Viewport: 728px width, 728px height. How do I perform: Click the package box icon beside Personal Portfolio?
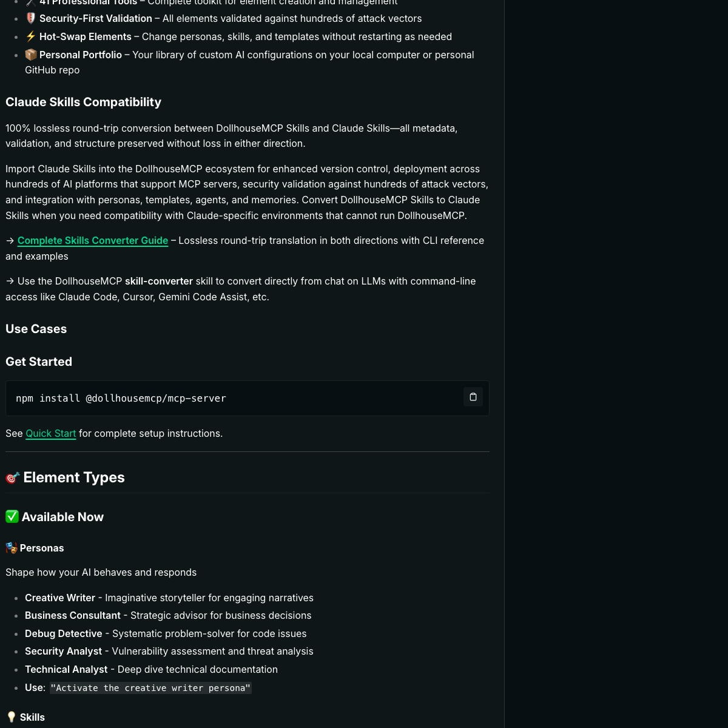coord(31,55)
